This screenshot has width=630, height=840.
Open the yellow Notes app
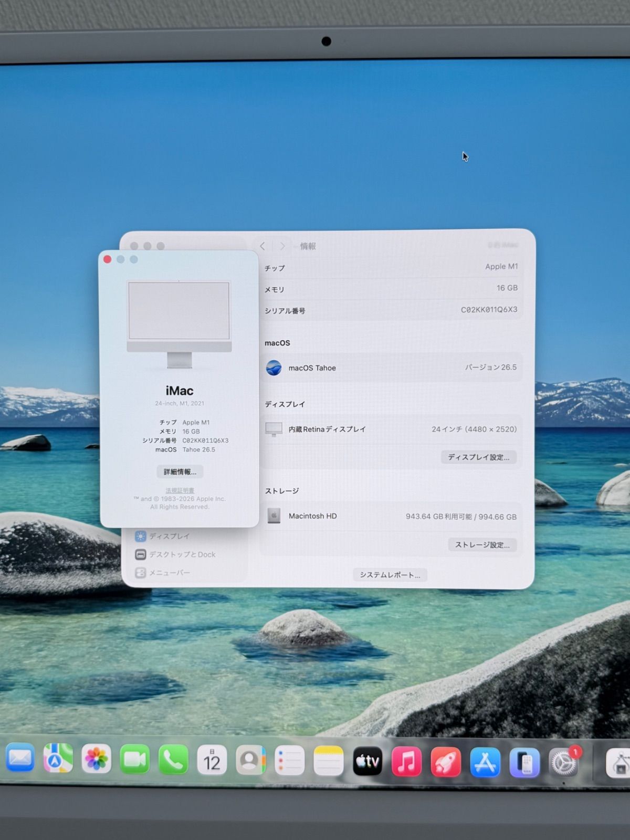(x=329, y=761)
